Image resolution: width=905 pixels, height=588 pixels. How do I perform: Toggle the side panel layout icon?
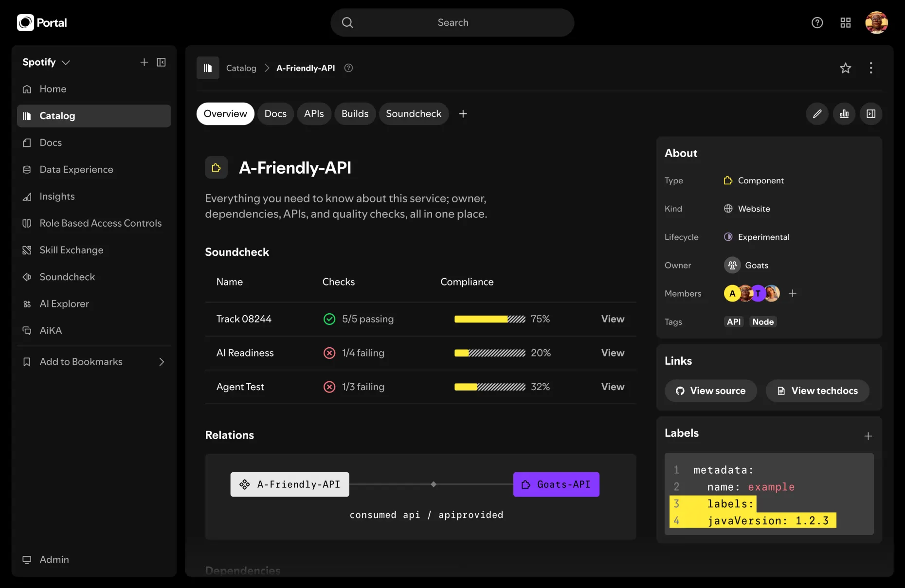[871, 114]
